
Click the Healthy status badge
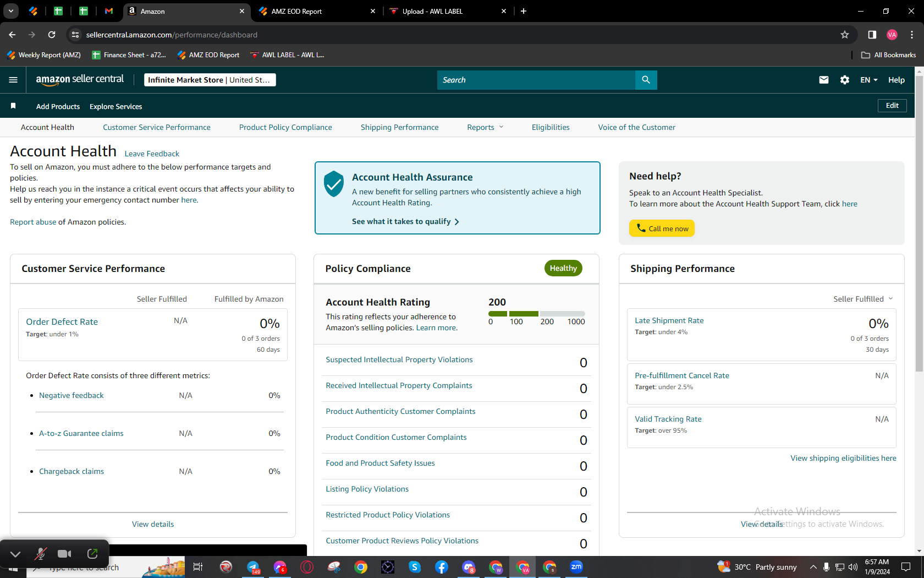563,268
